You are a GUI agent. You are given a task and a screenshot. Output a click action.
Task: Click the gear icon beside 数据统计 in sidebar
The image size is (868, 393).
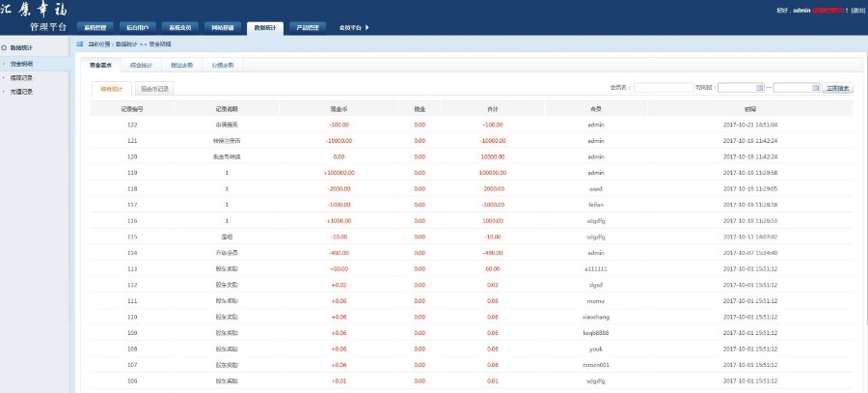pyautogui.click(x=5, y=48)
